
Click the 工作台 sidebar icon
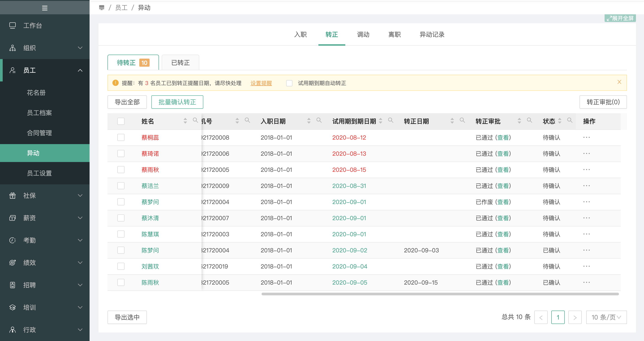(13, 26)
